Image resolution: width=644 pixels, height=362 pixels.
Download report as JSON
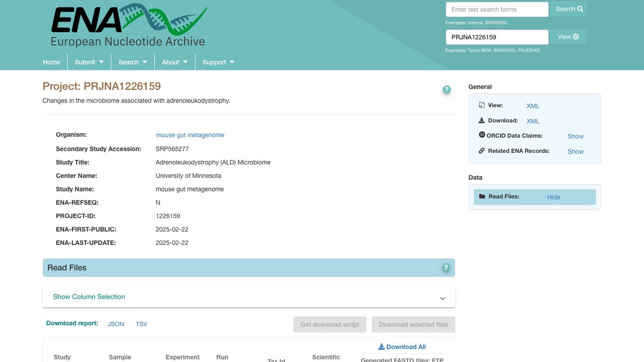(116, 324)
